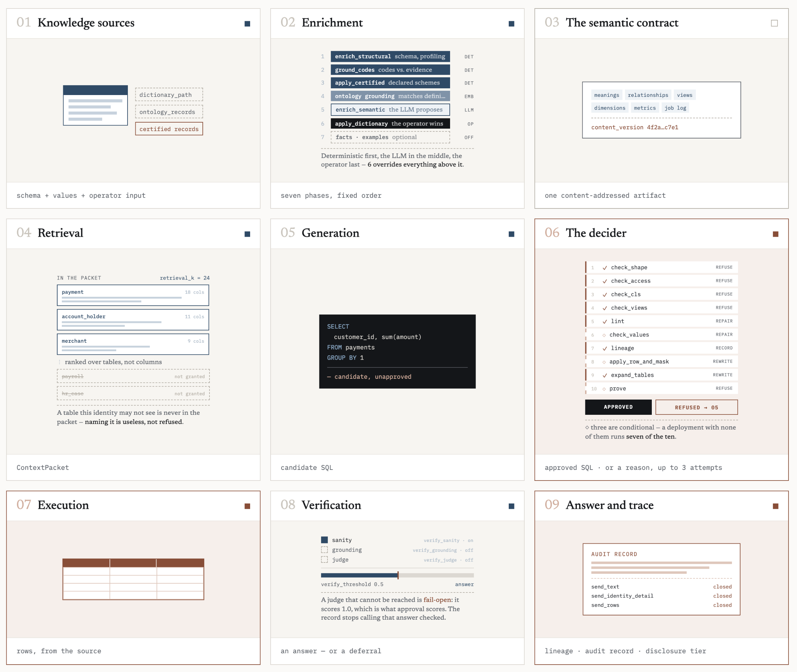The image size is (797, 672).
Task: Click the brown square marker on Execution card
Action: coord(247,506)
